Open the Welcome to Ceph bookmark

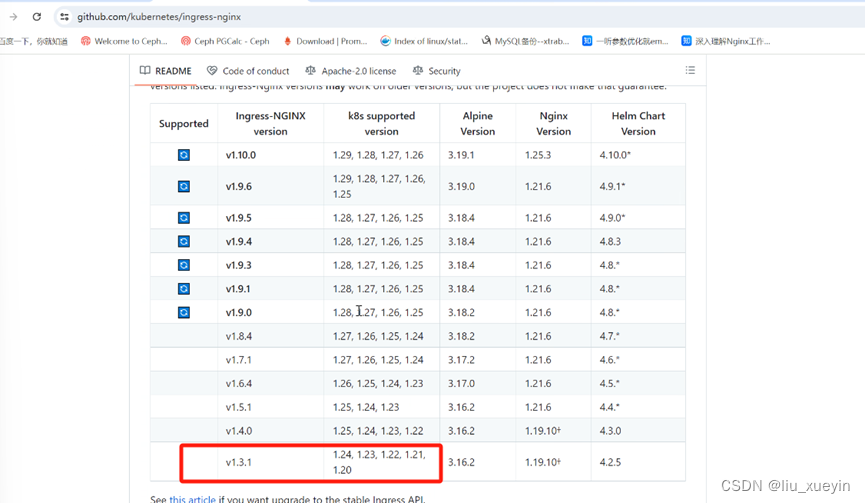pyautogui.click(x=124, y=41)
